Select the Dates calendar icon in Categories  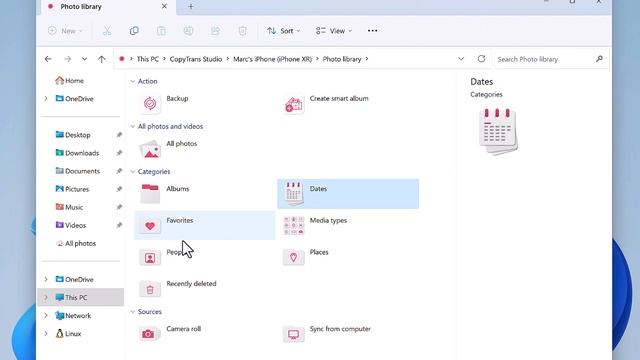point(293,194)
